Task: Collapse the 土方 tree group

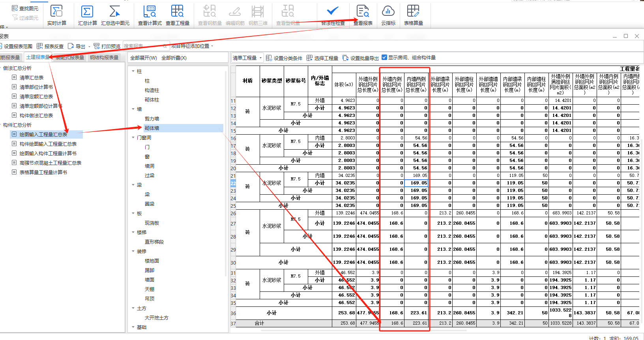Action: click(133, 308)
